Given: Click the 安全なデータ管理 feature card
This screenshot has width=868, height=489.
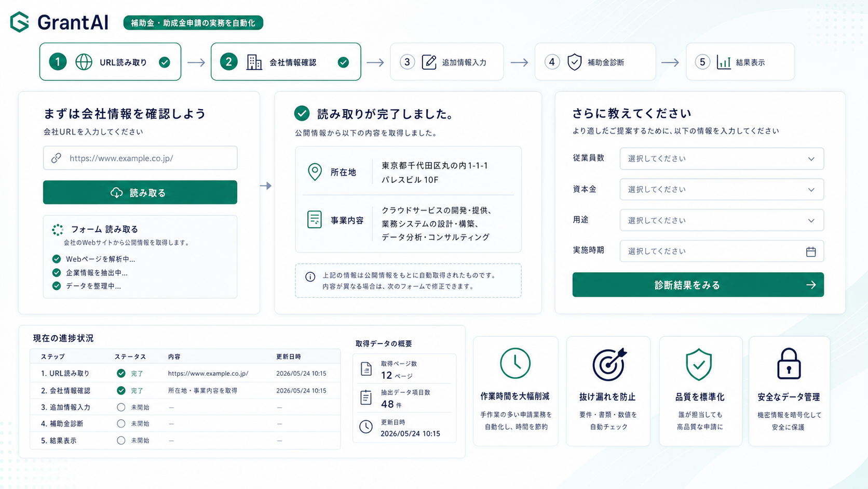Looking at the screenshot, I should click(789, 391).
